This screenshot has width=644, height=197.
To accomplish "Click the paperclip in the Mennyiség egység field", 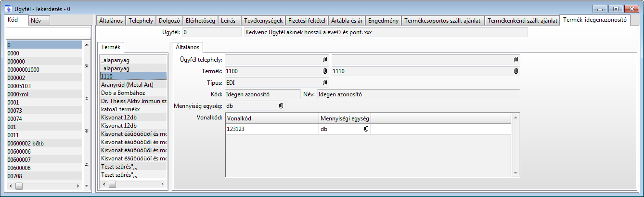I will [281, 105].
